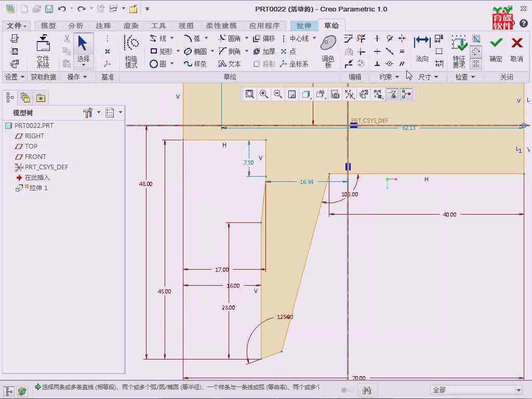Screen dimensions: 532x399
Task: Click the zoom out magnifier icon
Action: [x=278, y=94]
